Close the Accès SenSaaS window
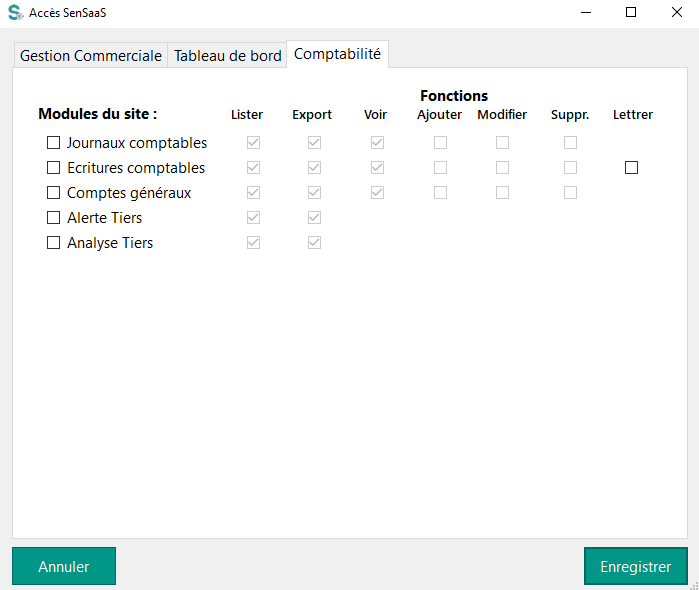 [677, 12]
